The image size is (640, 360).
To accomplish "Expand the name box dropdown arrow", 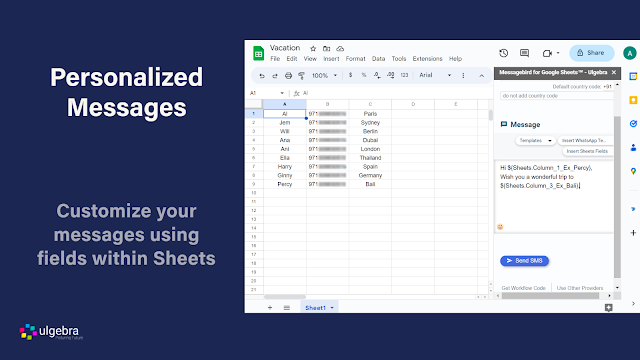I will point(282,93).
